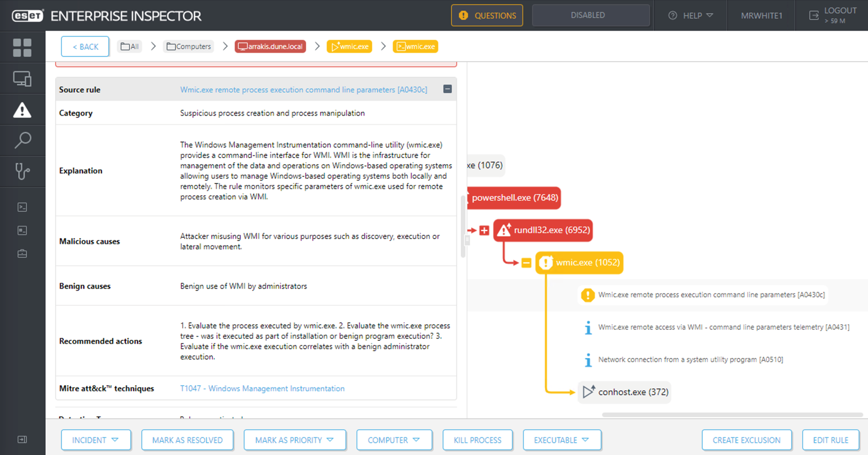Screen dimensions: 868x455
Task: Click the Back button
Action: coord(85,46)
